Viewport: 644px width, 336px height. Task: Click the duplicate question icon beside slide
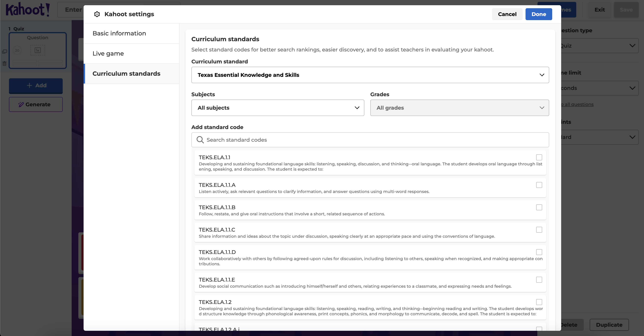coord(4,51)
